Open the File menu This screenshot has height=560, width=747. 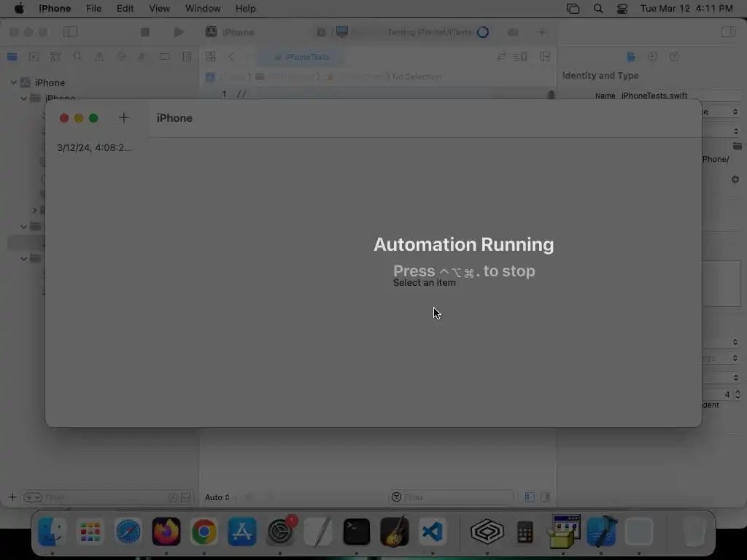pos(93,8)
